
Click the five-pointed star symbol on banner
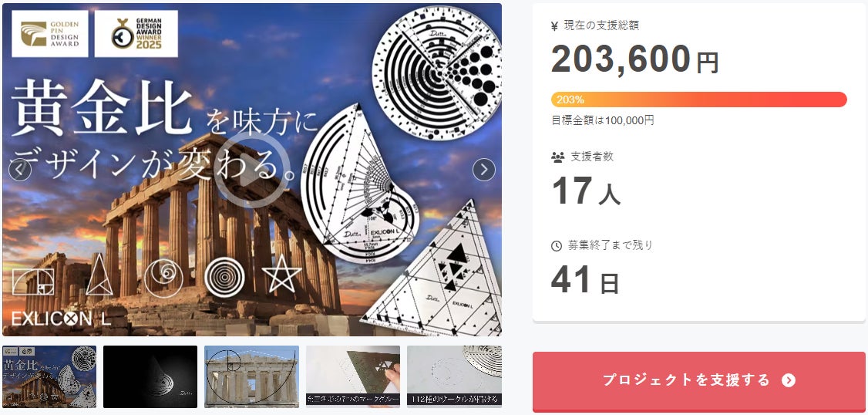pyautogui.click(x=282, y=273)
